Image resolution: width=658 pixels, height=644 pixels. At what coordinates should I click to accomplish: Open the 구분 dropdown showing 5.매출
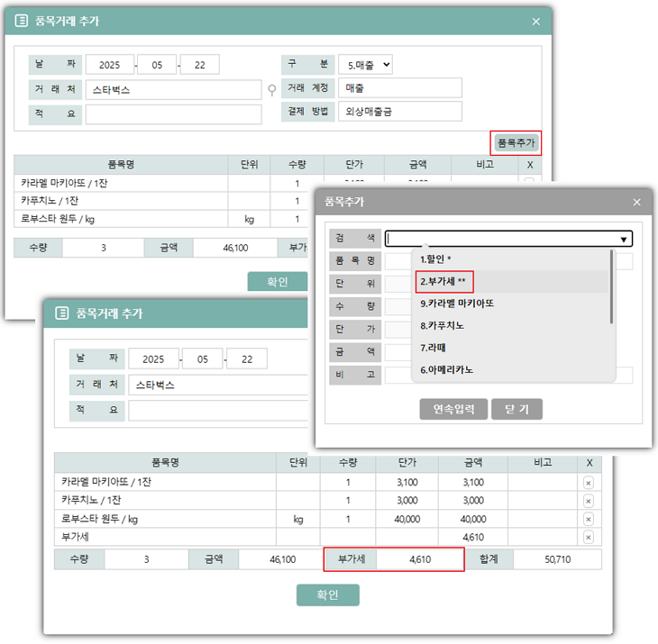point(365,65)
